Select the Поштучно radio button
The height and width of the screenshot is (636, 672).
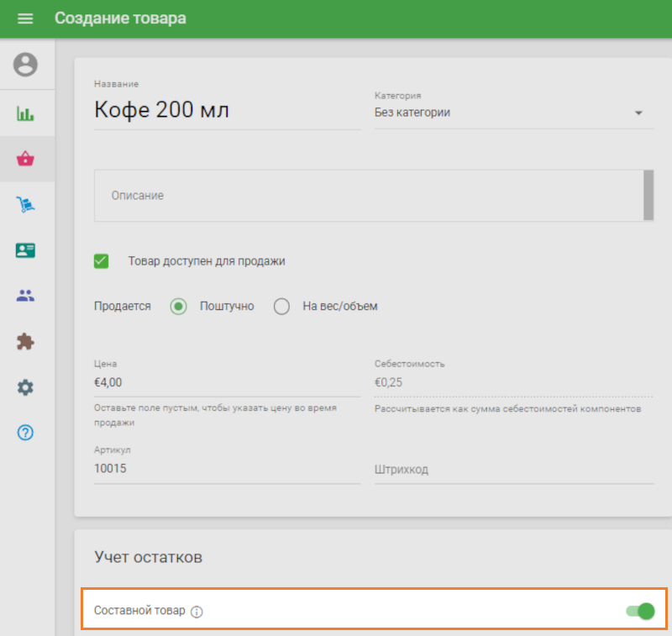point(178,307)
